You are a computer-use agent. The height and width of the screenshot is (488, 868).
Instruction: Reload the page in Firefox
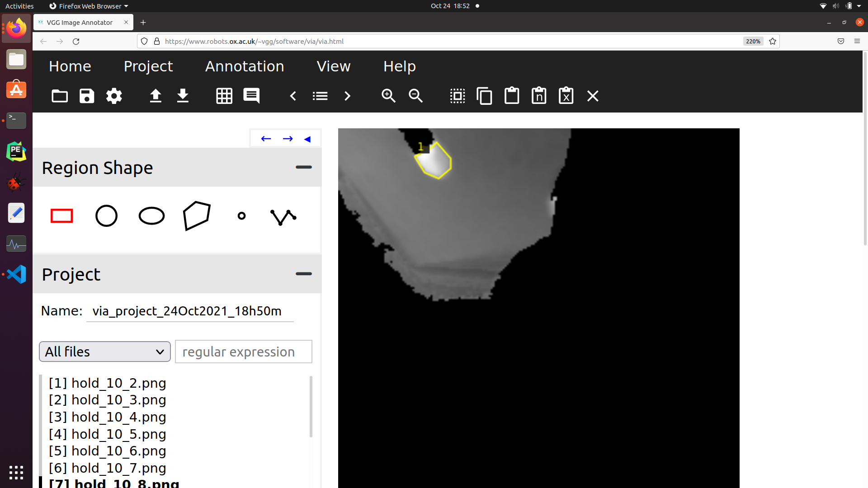pyautogui.click(x=76, y=41)
